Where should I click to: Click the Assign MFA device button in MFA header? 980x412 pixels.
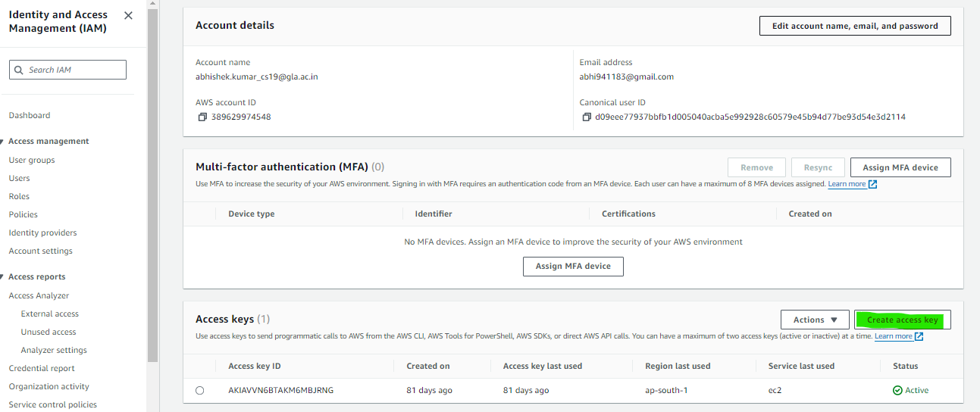coord(901,167)
